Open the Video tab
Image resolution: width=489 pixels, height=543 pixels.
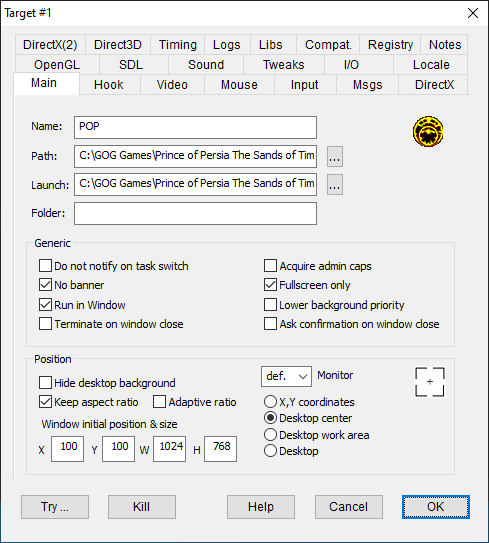click(x=172, y=85)
